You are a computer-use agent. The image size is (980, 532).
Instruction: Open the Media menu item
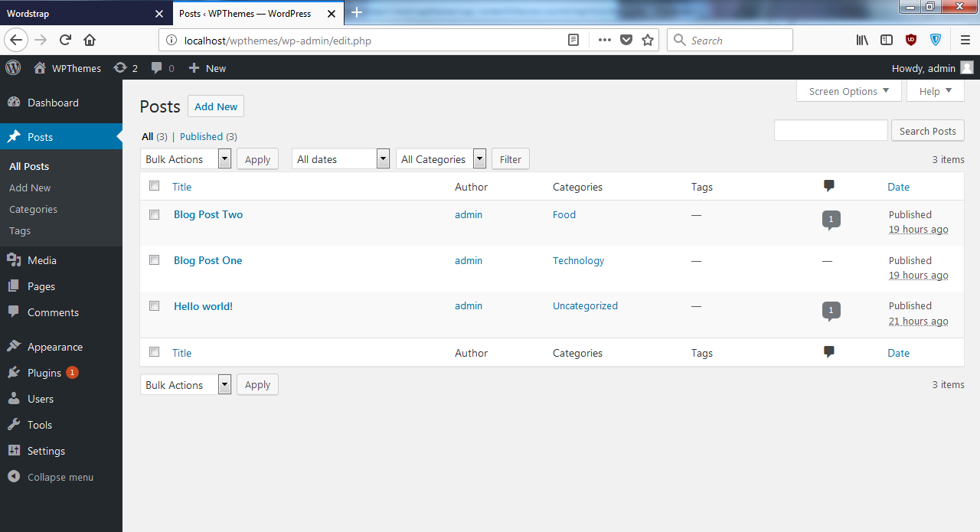click(x=61, y=260)
